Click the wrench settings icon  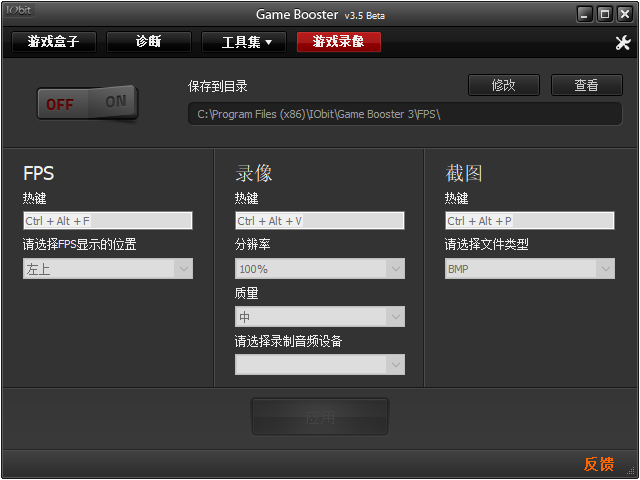pyautogui.click(x=622, y=43)
